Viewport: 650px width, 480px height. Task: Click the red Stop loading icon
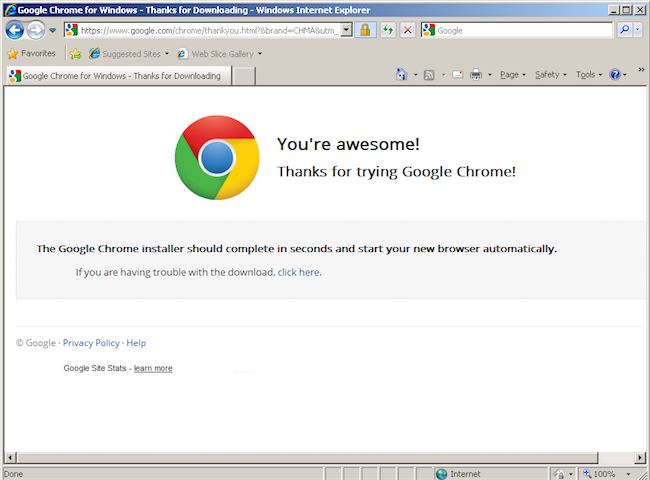click(x=408, y=30)
